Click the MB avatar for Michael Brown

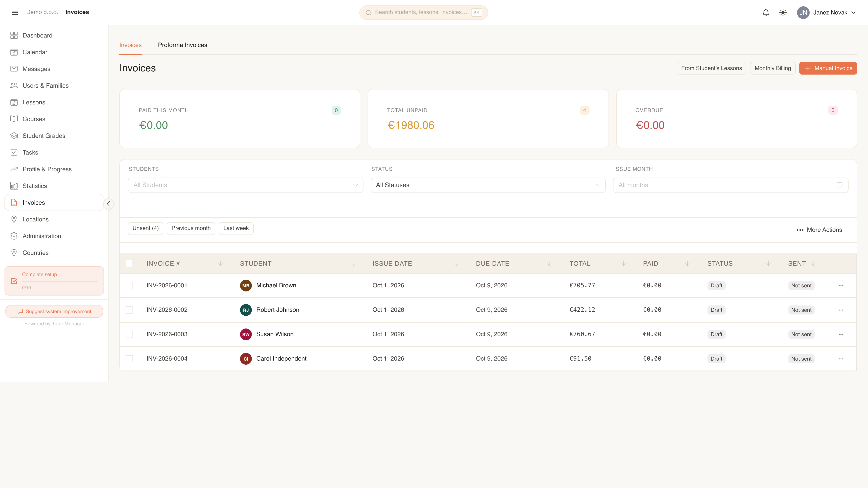(246, 286)
